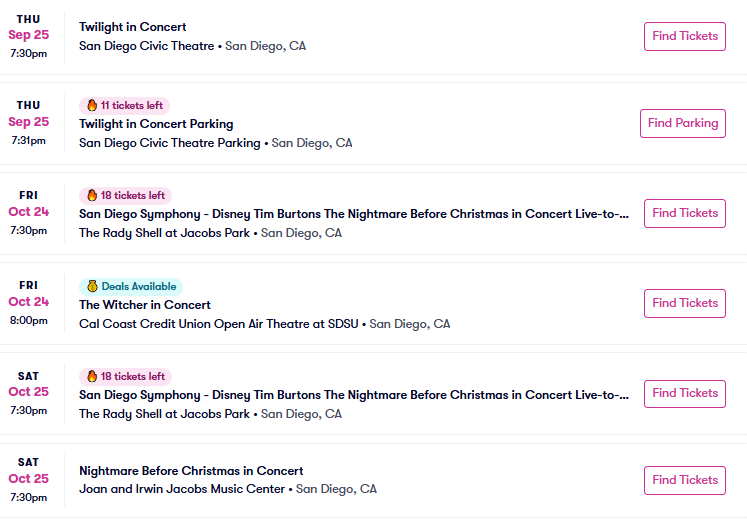Click the 11 tickets left badge
This screenshot has height=519, width=747.
pos(125,105)
